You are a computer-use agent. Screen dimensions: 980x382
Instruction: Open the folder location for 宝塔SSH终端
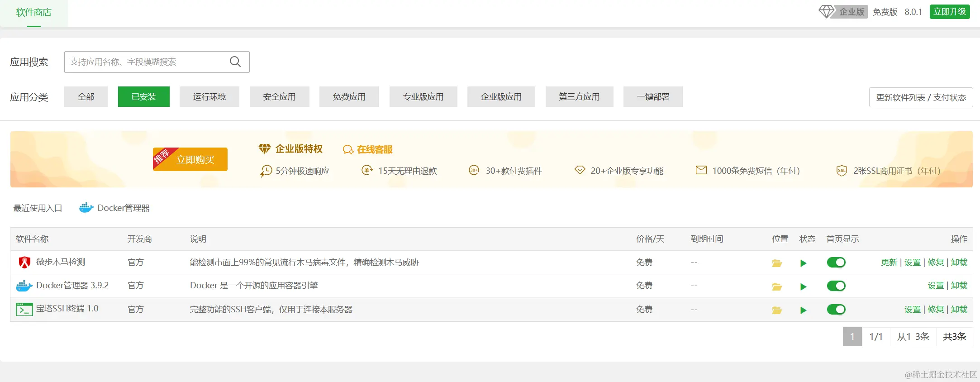777,310
